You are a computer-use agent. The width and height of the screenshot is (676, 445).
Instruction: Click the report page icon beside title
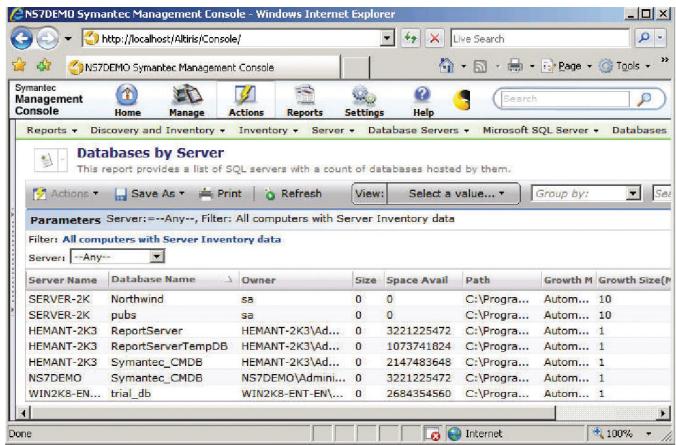pyautogui.click(x=46, y=160)
